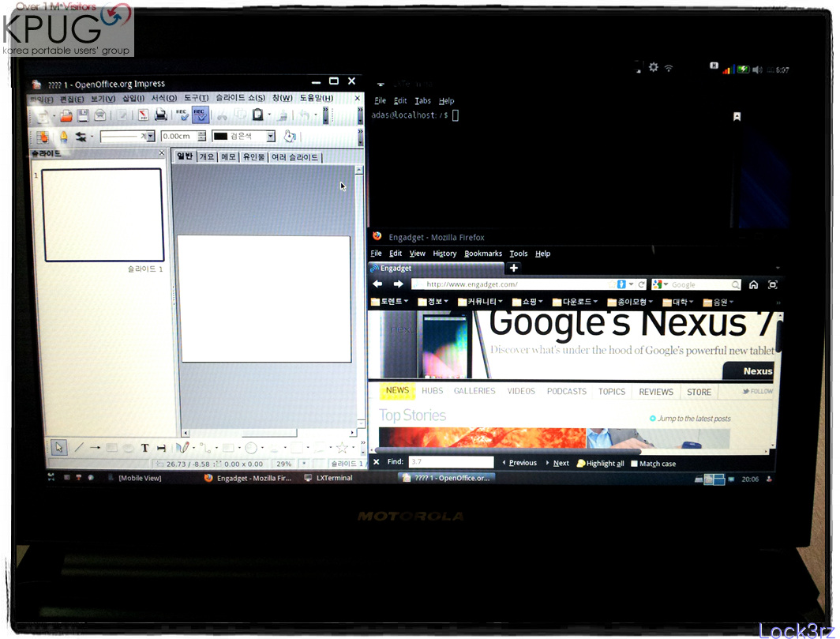
Task: Click the Area fill bucket icon in Impress
Action: click(290, 136)
